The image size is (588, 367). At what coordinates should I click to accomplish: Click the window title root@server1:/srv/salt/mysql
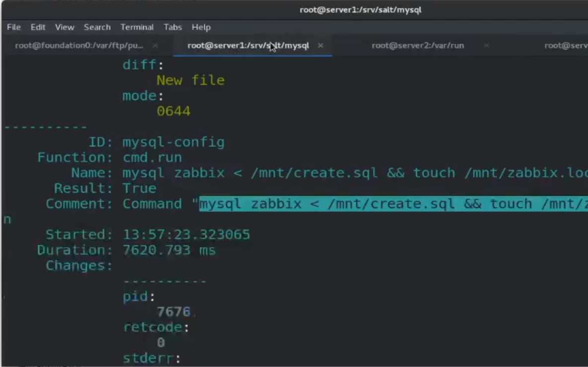(361, 10)
